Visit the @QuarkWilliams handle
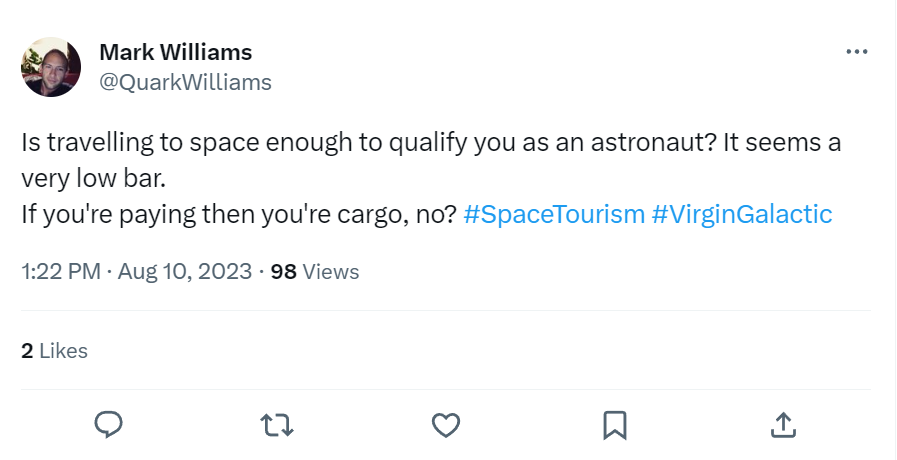This screenshot has height=460, width=897. click(185, 82)
